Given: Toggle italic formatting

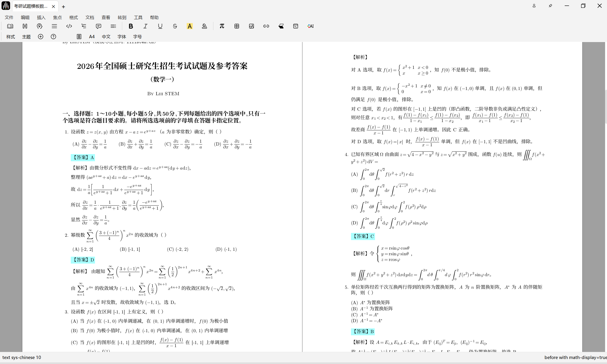Looking at the screenshot, I should coord(145,26).
